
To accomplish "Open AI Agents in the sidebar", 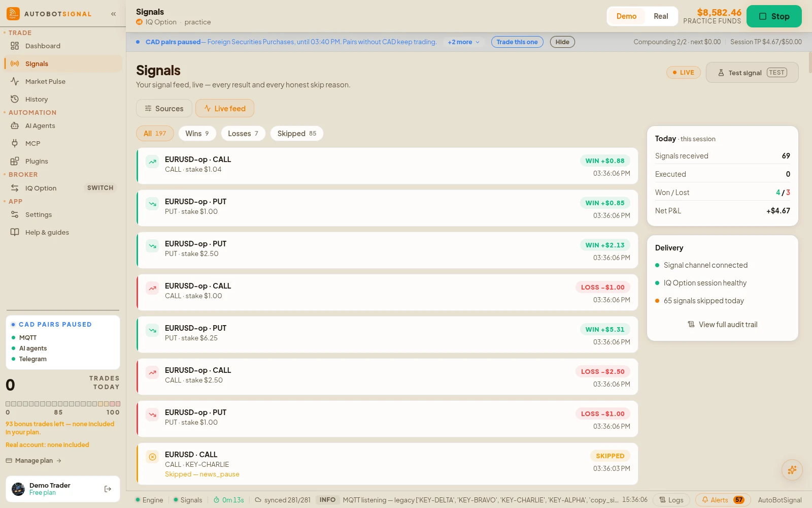I will [63, 125].
